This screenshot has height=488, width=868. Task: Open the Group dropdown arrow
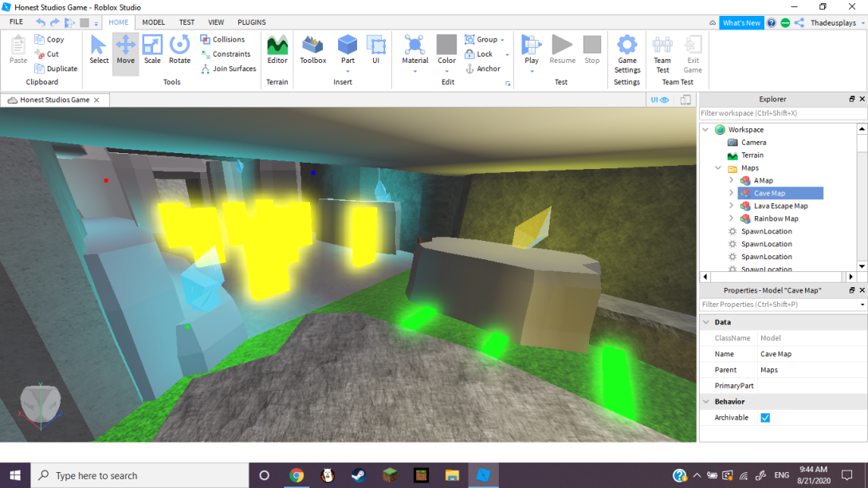pos(503,40)
